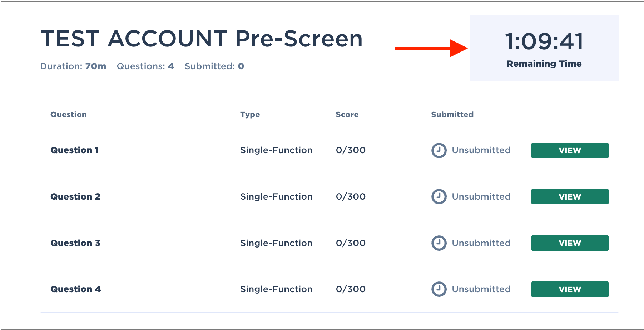Click the Submitted column header
Screen dimensions: 644x330
coord(452,115)
